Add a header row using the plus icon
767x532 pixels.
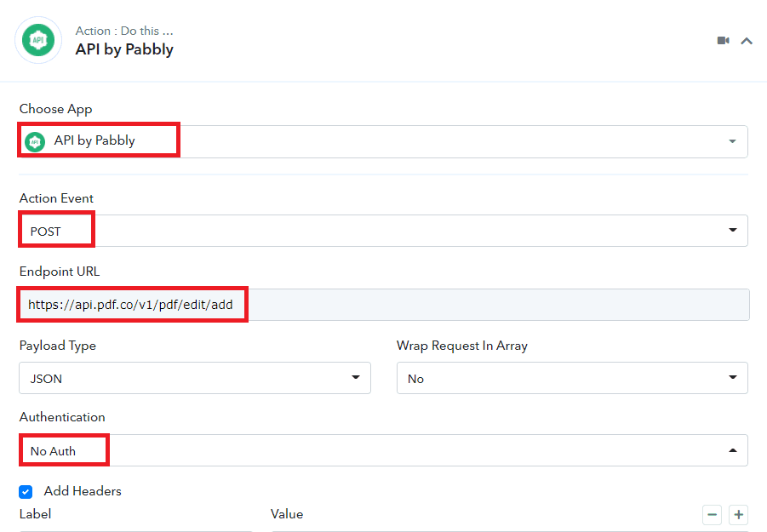(738, 515)
